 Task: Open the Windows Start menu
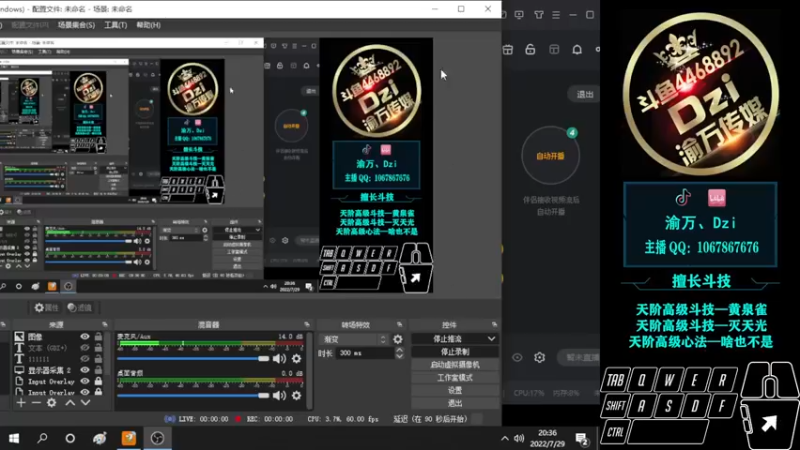[x=14, y=438]
